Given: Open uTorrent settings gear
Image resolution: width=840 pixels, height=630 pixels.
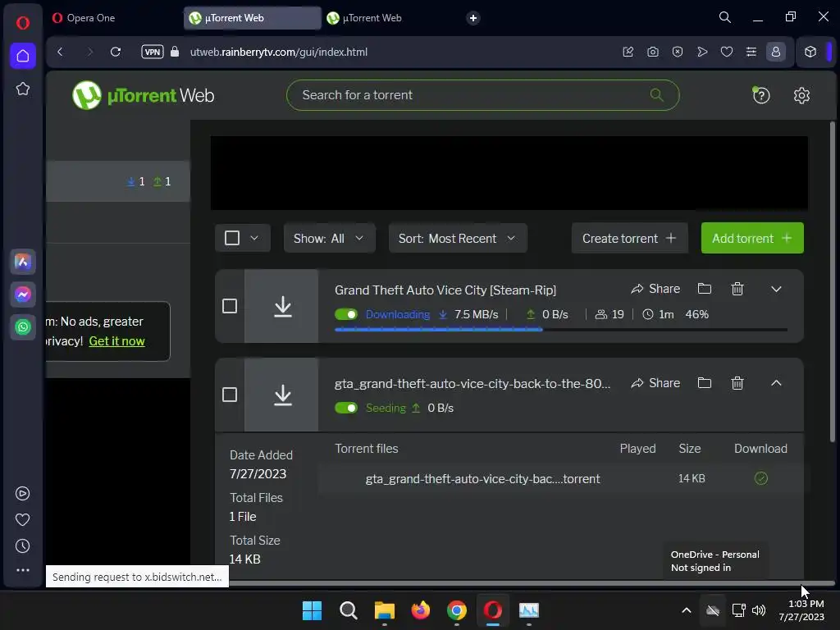Looking at the screenshot, I should (x=801, y=95).
